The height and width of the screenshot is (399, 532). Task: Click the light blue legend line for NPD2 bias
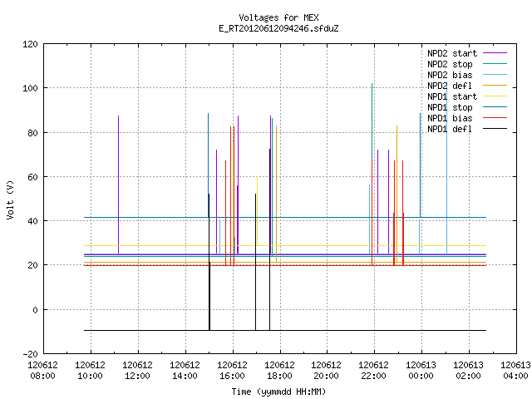coord(495,75)
